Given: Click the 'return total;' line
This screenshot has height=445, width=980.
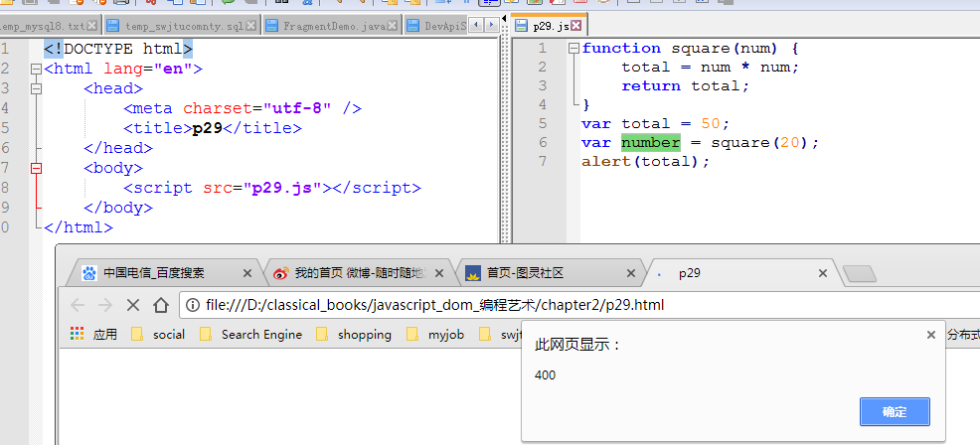Looking at the screenshot, I should click(685, 85).
